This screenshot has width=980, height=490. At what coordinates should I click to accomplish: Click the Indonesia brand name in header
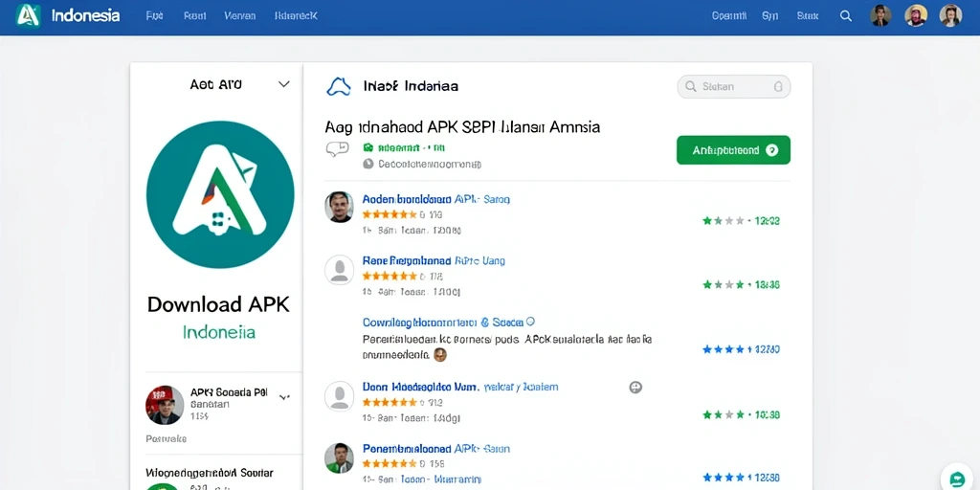[85, 16]
